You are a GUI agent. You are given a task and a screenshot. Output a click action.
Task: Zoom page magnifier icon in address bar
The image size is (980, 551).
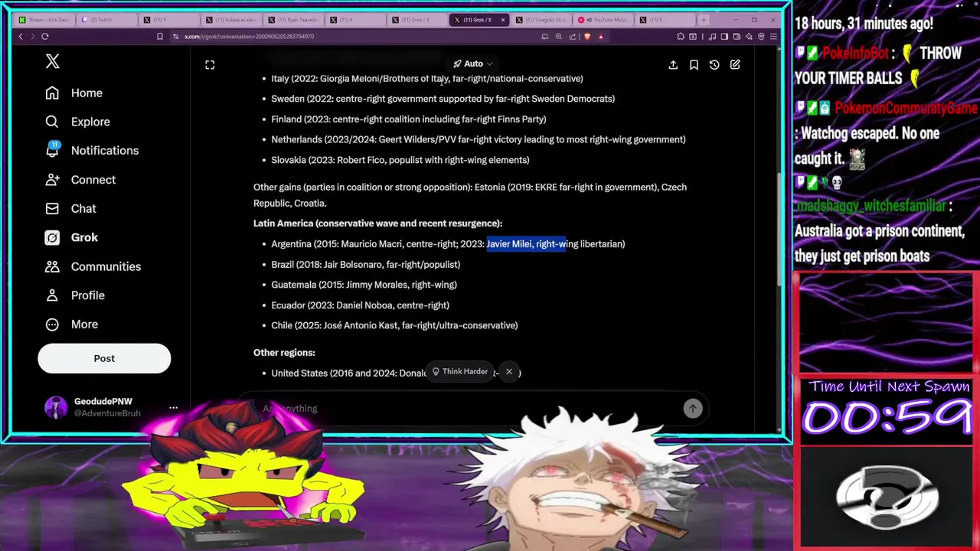point(559,36)
